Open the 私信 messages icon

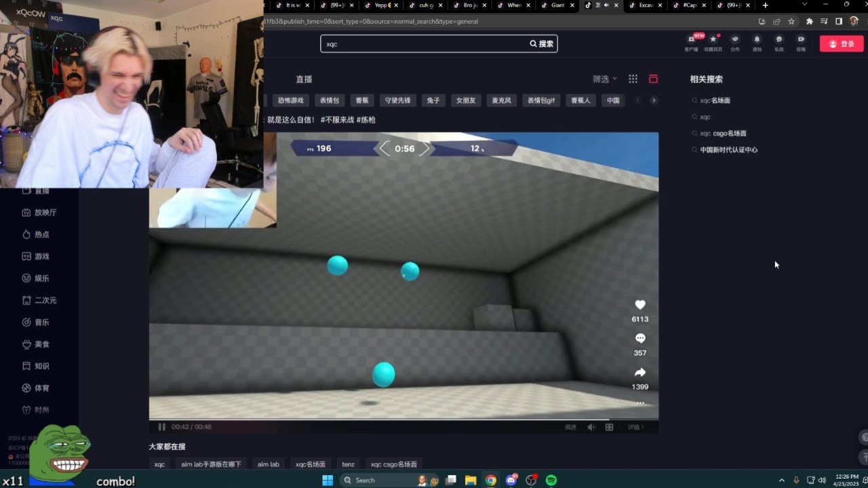click(x=778, y=42)
